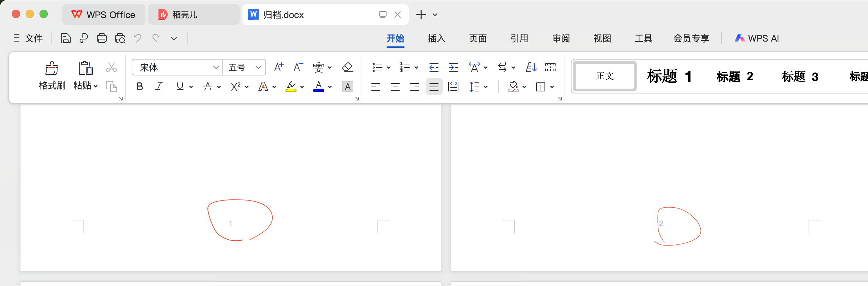The width and height of the screenshot is (868, 286).
Task: Align text left
Action: (376, 87)
